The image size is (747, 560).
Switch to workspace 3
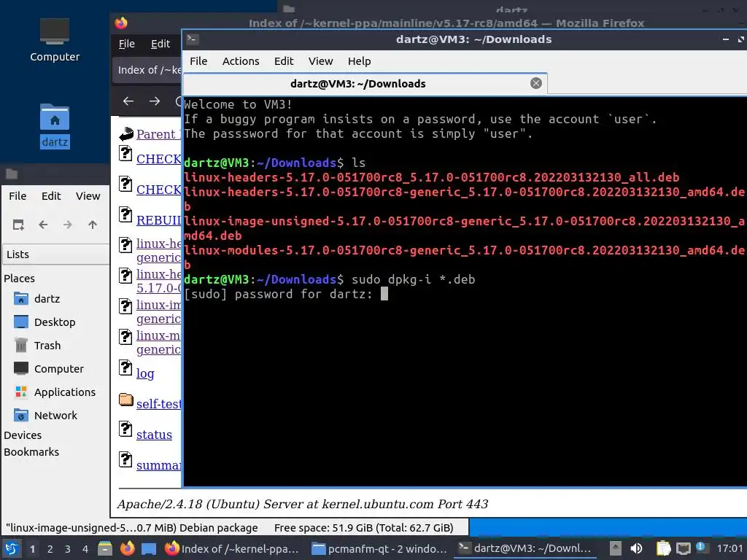click(68, 549)
